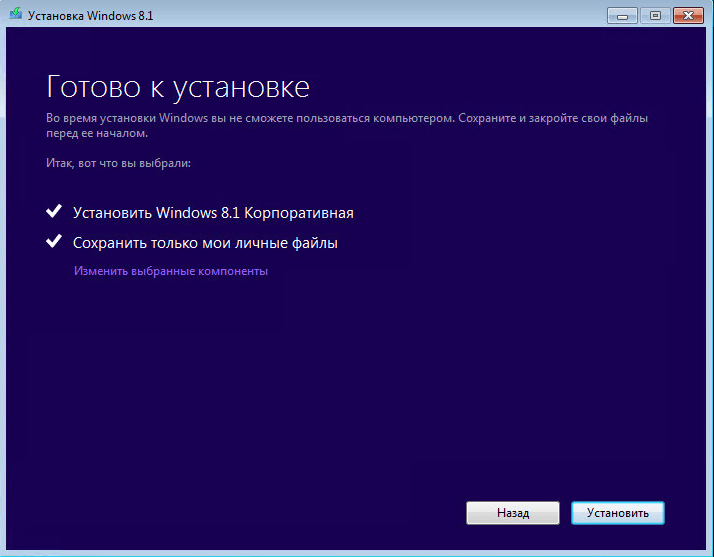Open the Изменить выбранные компоненты link
Screen dimensions: 714x557
pyautogui.click(x=171, y=271)
